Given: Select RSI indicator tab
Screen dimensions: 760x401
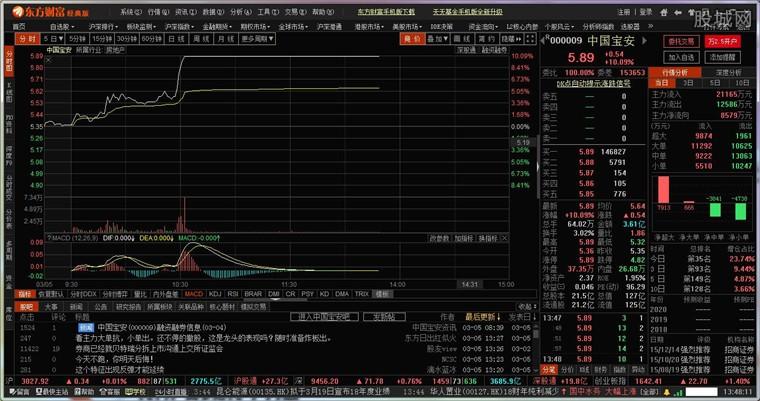Looking at the screenshot, I should (233, 294).
